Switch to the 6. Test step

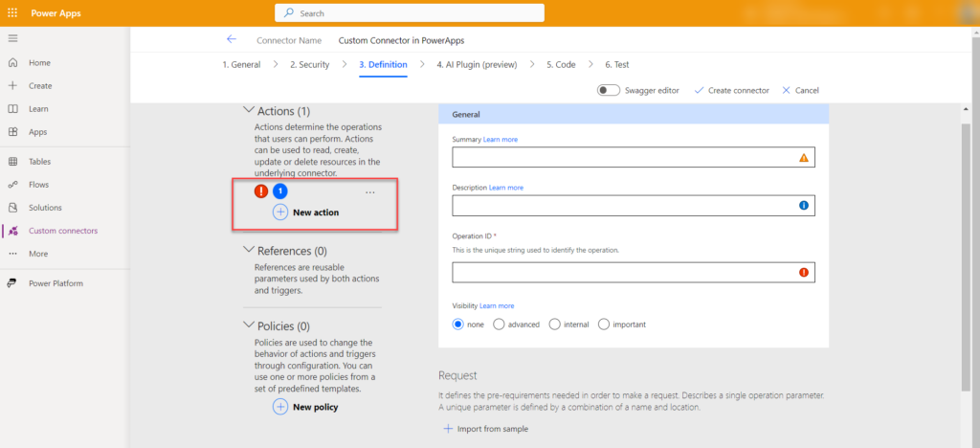click(x=616, y=65)
